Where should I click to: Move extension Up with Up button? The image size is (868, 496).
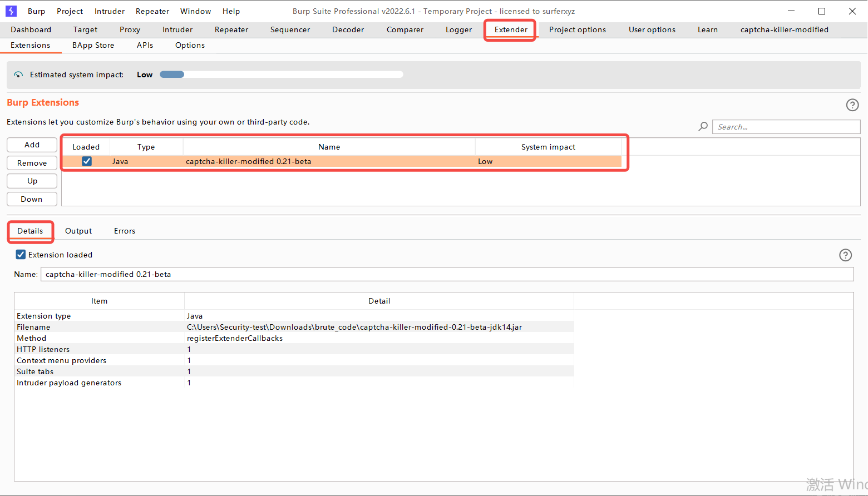coord(32,181)
